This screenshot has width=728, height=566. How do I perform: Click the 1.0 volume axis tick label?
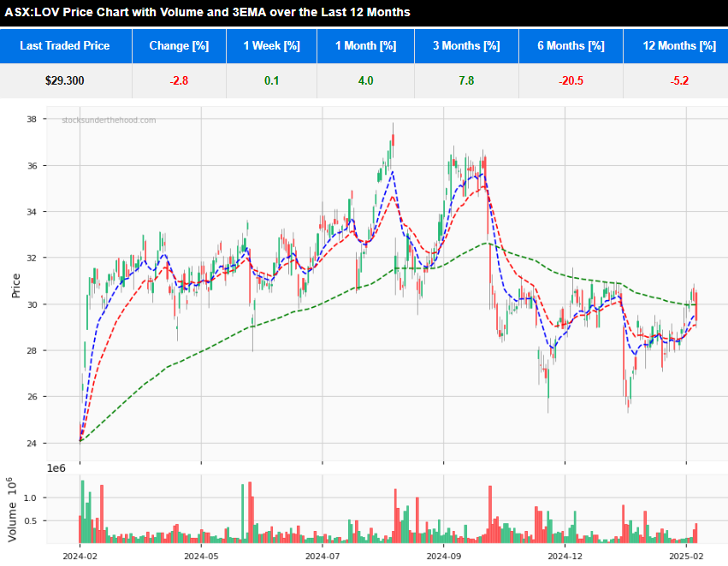click(30, 498)
